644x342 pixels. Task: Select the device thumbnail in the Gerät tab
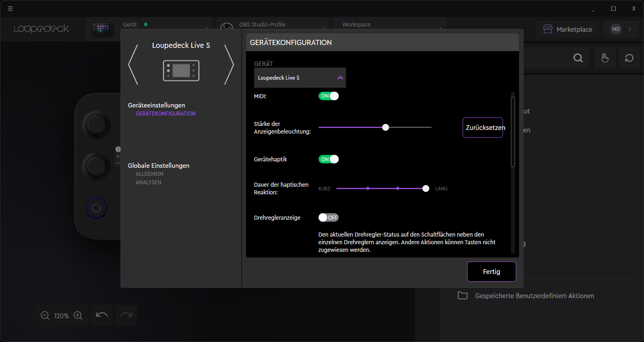coord(102,29)
